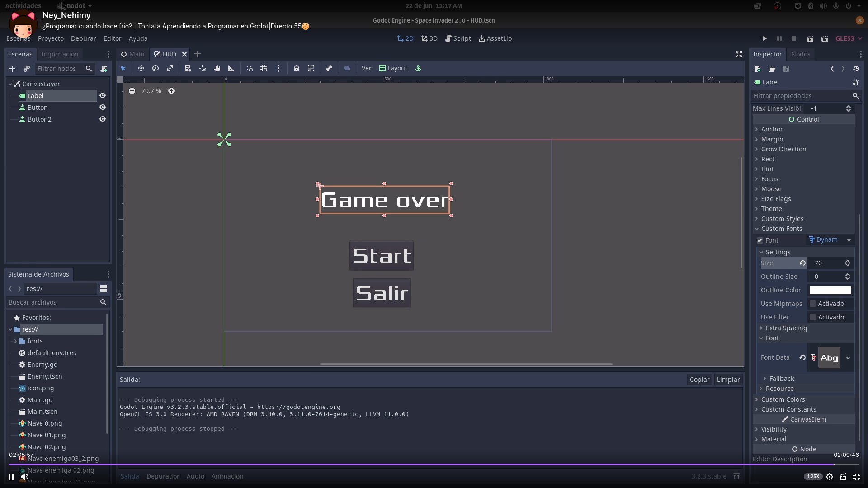The image size is (868, 488).
Task: Add a new node with plus icon
Action: pyautogui.click(x=12, y=69)
